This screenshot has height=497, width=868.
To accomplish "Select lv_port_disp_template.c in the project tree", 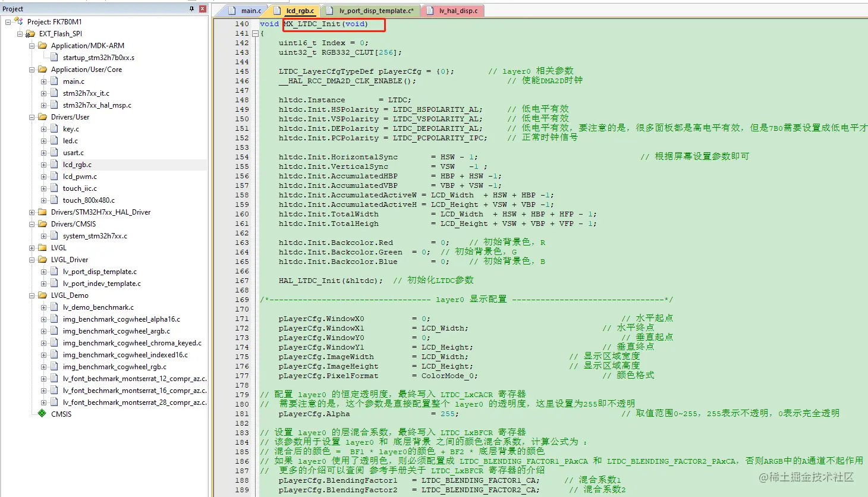I will 100,272.
